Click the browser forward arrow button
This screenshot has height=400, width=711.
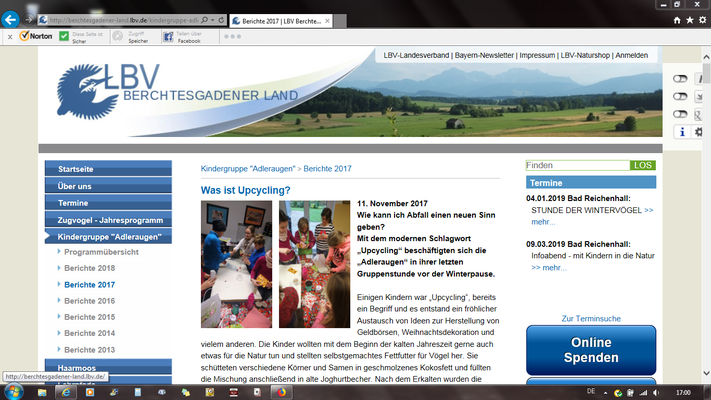29,20
